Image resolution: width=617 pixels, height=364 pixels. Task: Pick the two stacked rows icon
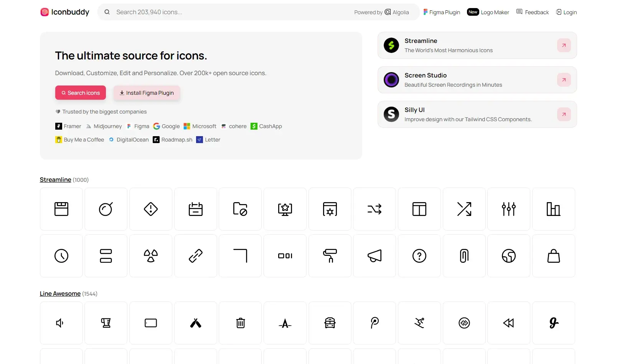pos(106,256)
